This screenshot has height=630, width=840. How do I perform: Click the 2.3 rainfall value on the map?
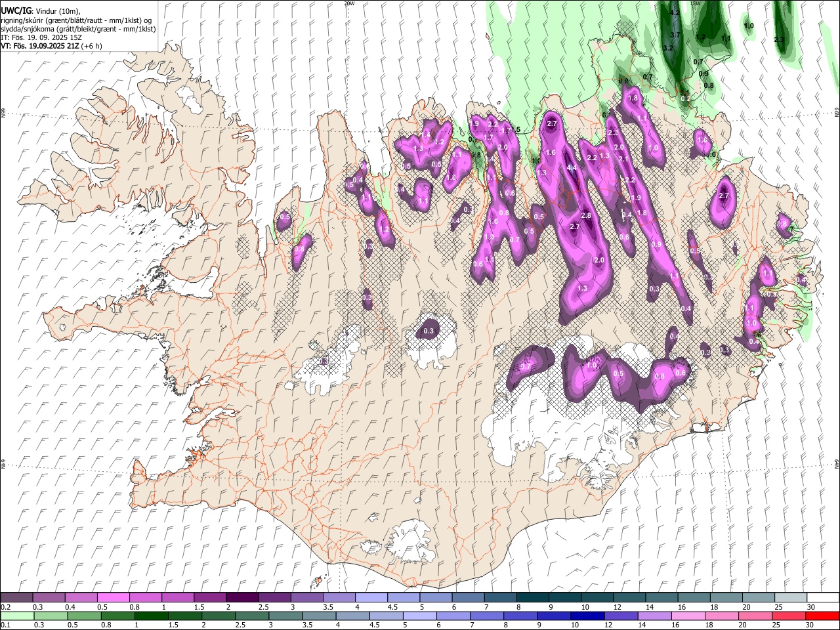click(x=780, y=39)
